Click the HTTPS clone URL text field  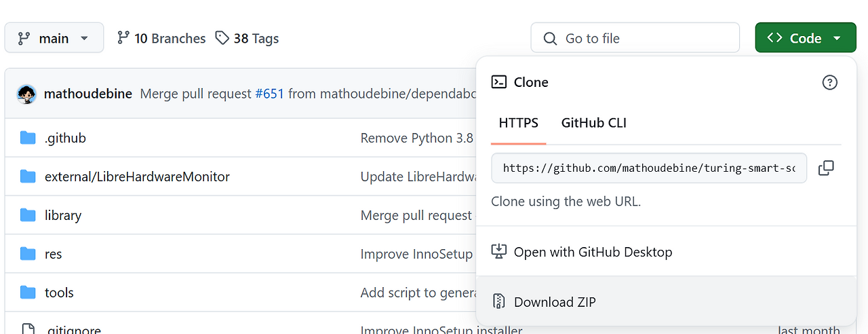648,168
